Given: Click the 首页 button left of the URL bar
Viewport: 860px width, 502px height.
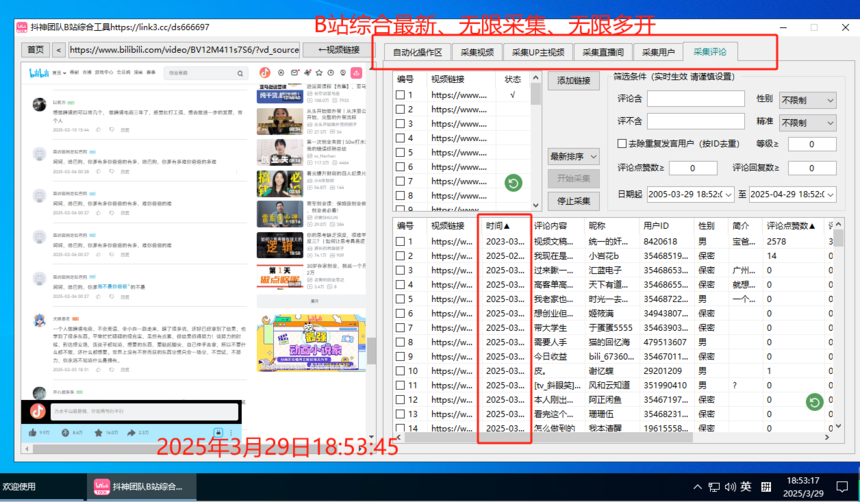Looking at the screenshot, I should 36,50.
